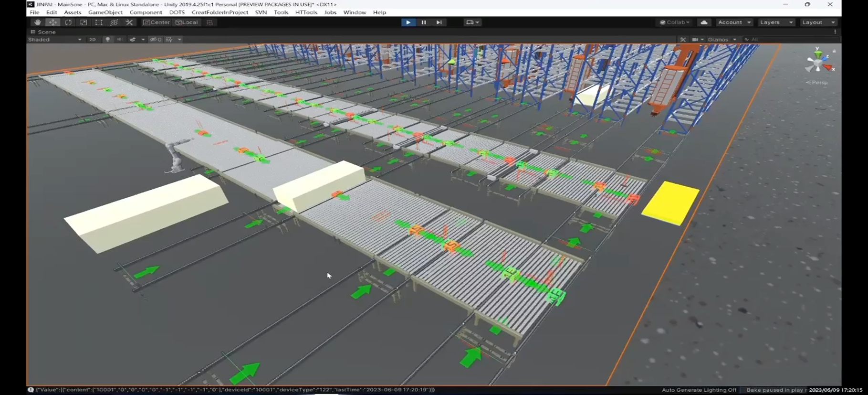
Task: Click the Unity icon in title bar
Action: click(31, 4)
